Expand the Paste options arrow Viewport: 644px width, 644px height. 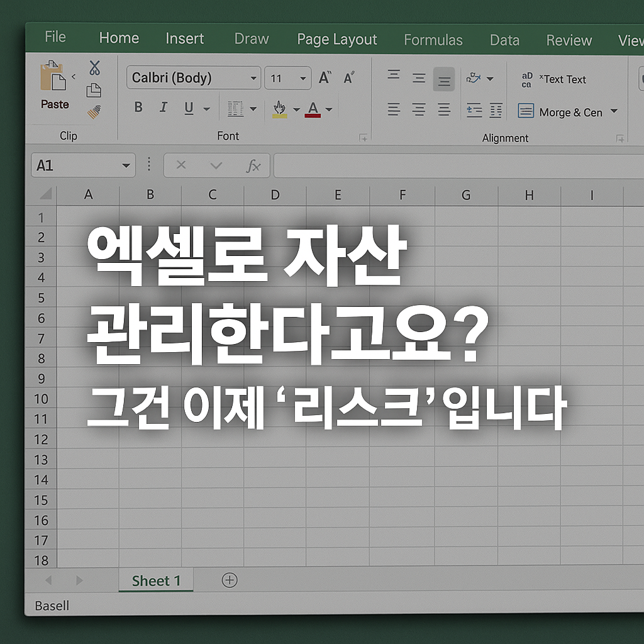tap(74, 76)
